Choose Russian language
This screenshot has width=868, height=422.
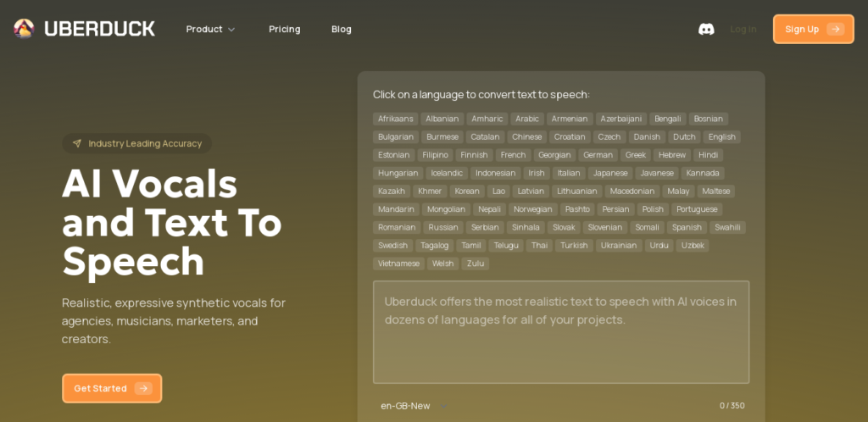tap(443, 227)
